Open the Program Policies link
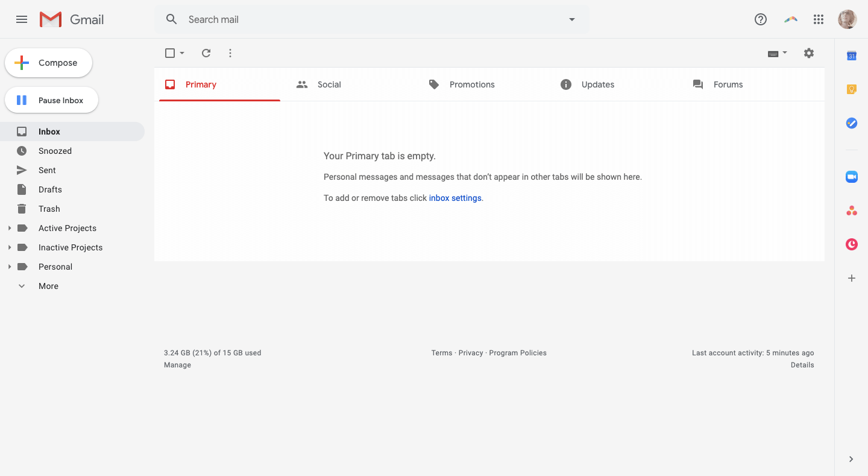868x476 pixels. tap(518, 353)
